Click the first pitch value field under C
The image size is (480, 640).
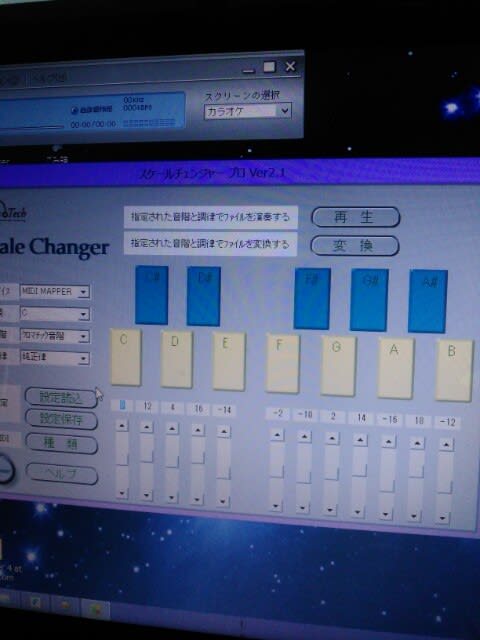point(122,405)
